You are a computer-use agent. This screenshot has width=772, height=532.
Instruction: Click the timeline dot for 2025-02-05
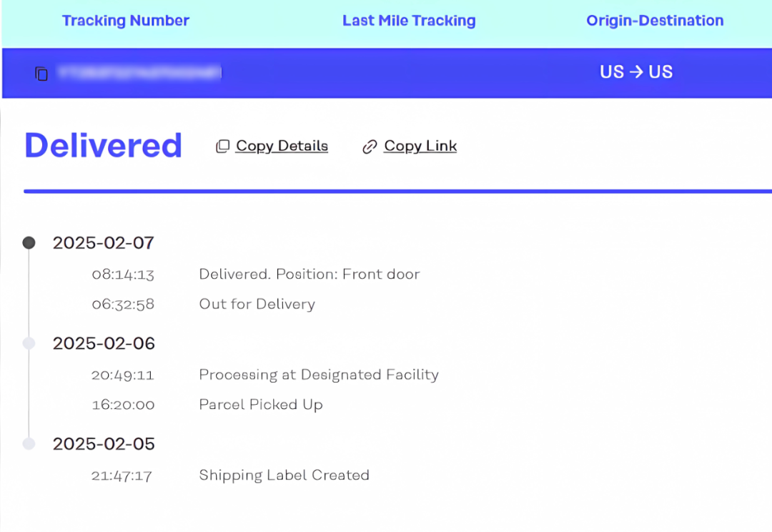click(29, 444)
